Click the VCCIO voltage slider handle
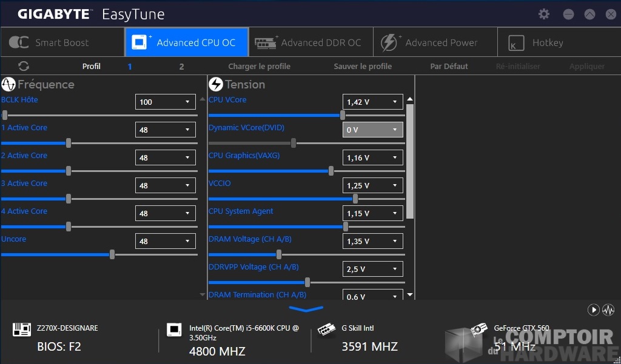The image size is (621, 364). (x=355, y=199)
